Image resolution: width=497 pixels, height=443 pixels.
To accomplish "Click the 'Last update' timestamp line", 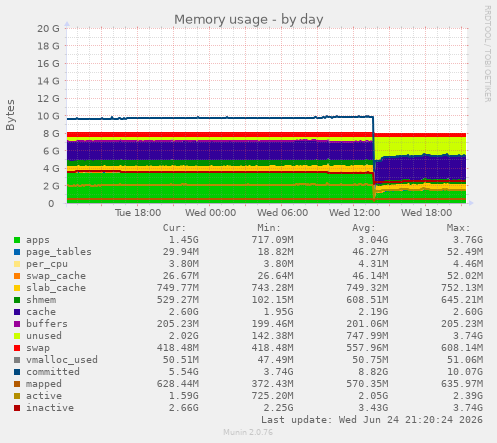I will point(372,420).
